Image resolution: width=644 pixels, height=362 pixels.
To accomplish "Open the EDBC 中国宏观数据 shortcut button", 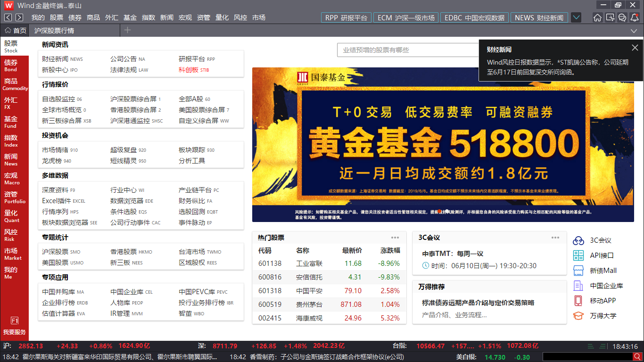I will [474, 17].
